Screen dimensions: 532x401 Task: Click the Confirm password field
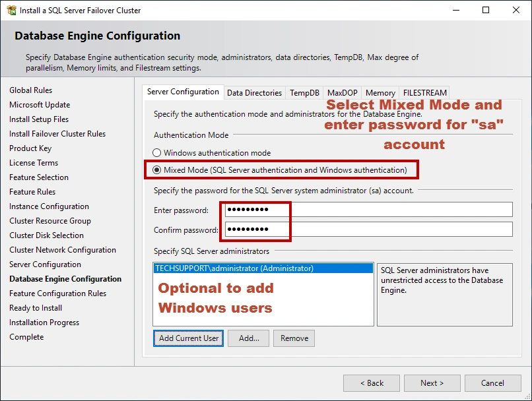pyautogui.click(x=368, y=230)
